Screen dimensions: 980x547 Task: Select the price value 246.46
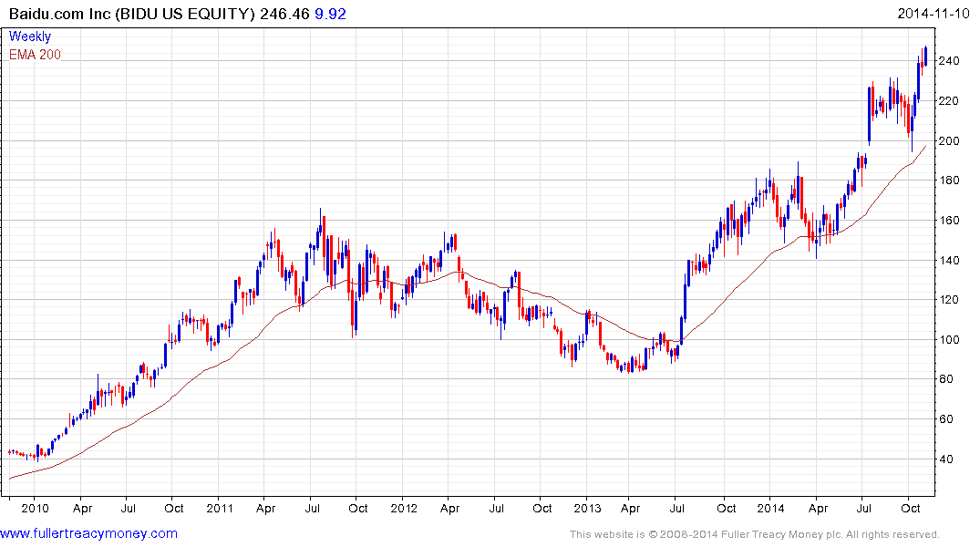284,14
